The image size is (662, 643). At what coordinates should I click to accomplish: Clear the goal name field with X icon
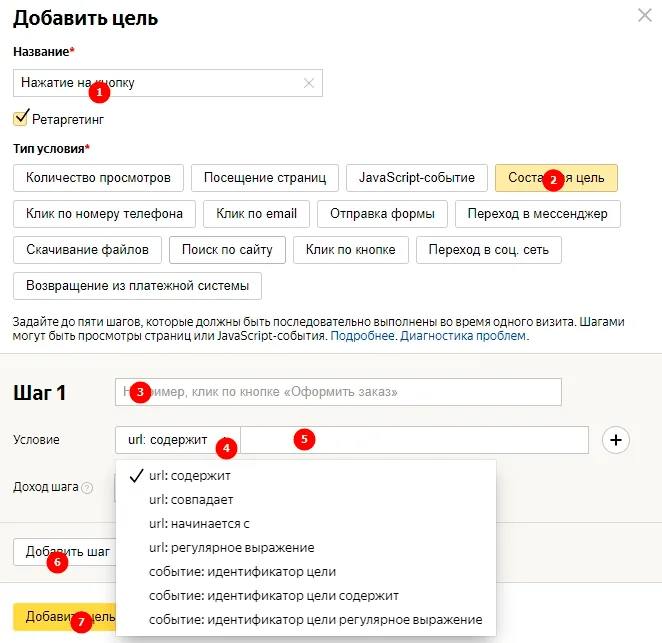point(309,83)
